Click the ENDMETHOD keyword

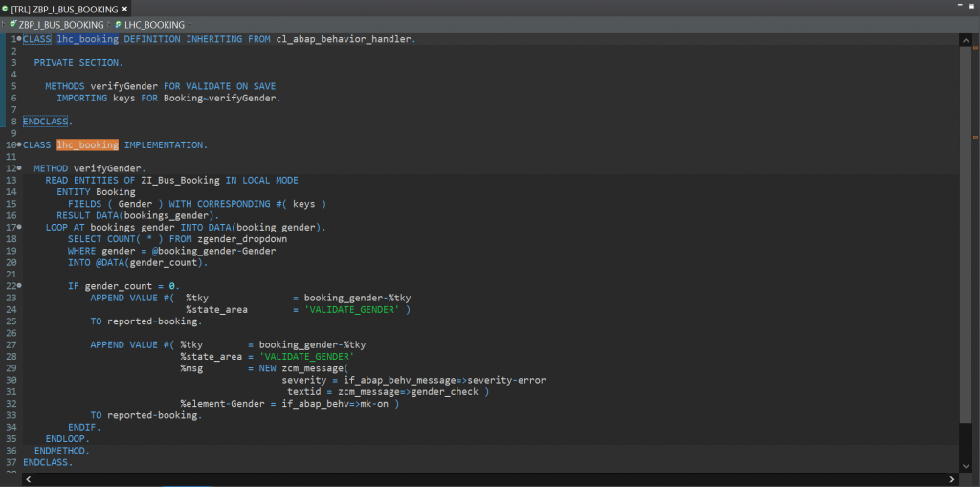tap(61, 451)
